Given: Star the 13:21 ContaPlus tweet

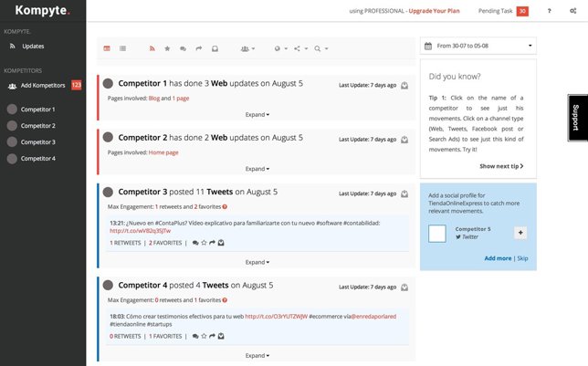Looking at the screenshot, I should 204,243.
